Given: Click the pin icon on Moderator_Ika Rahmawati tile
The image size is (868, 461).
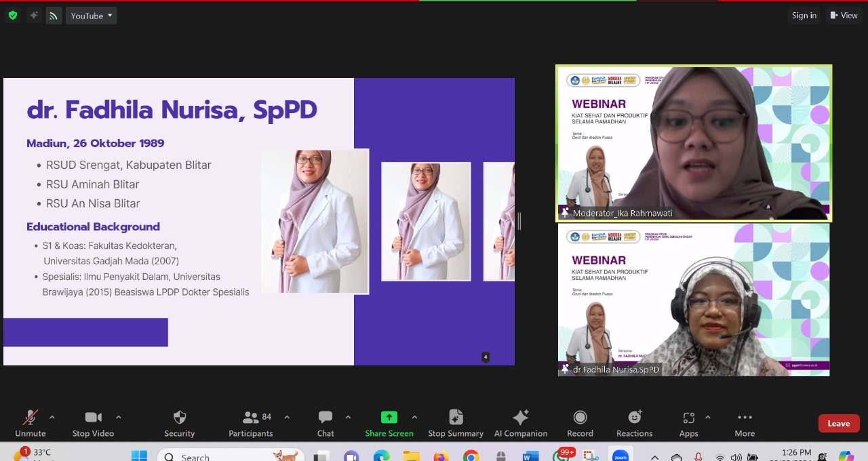Looking at the screenshot, I should (565, 213).
